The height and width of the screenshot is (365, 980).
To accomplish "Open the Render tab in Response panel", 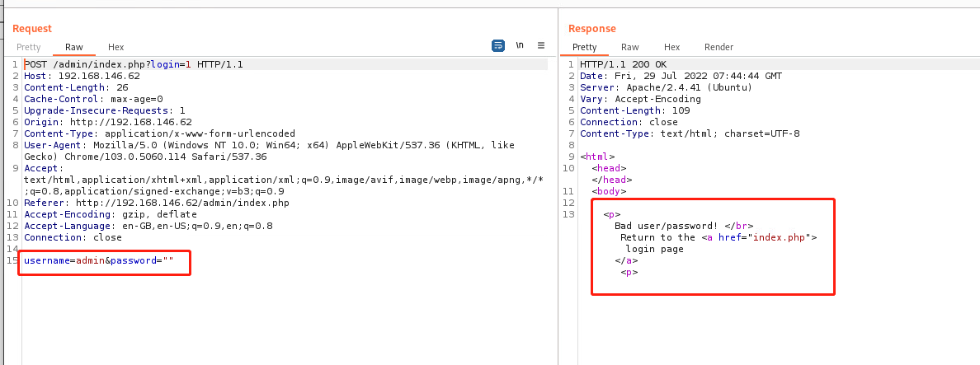I will (x=719, y=47).
